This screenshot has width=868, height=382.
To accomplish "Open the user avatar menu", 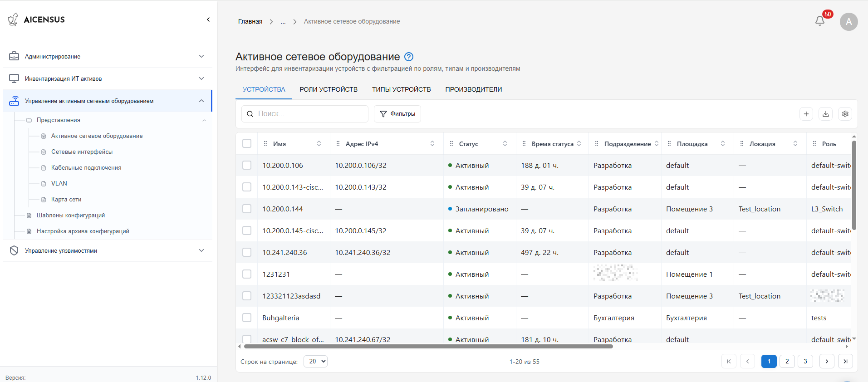I will pyautogui.click(x=848, y=22).
